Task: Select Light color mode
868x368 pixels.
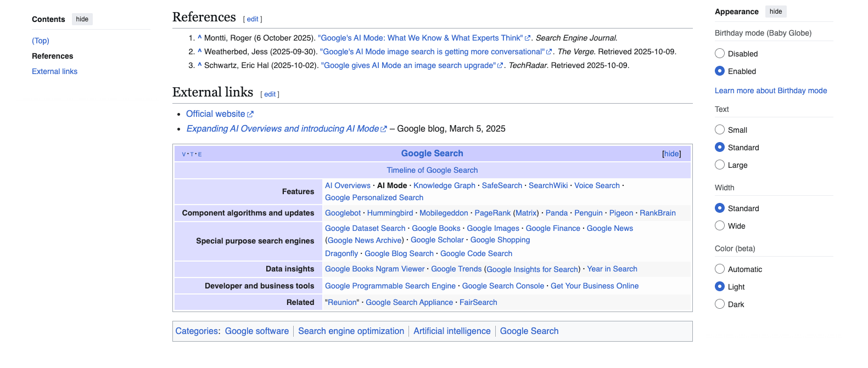Action: coord(720,286)
